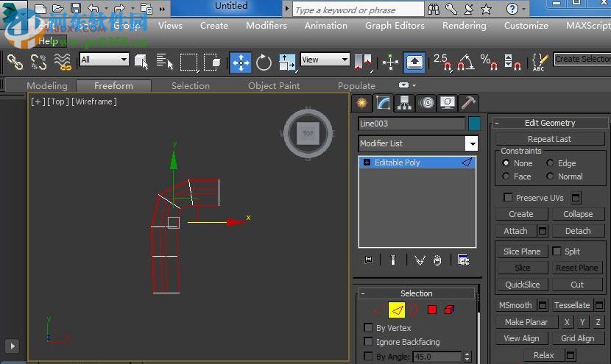Click the Slice Plane button

522,251
